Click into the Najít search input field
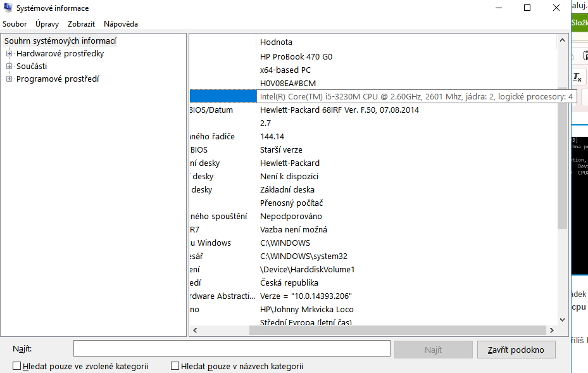 coord(232,348)
